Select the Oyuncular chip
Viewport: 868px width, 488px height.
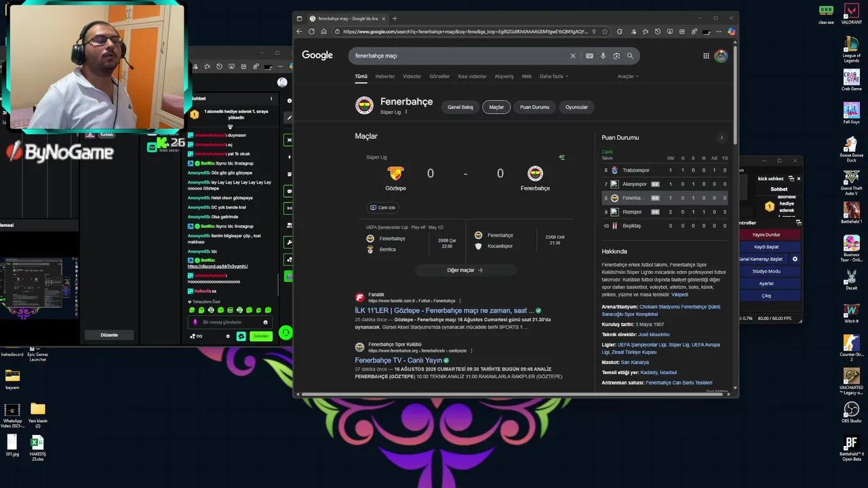[x=576, y=107]
